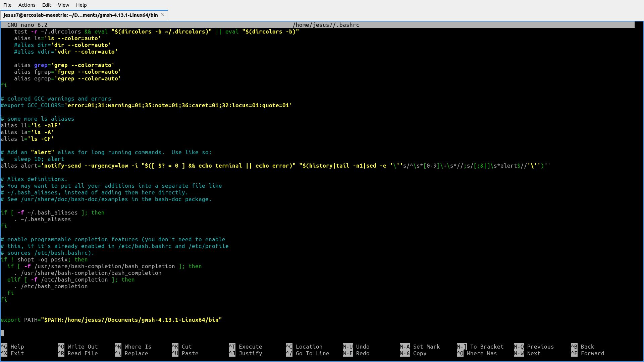Click the #export GCC_COLORS line
The height and width of the screenshot is (362, 644).
click(x=147, y=105)
